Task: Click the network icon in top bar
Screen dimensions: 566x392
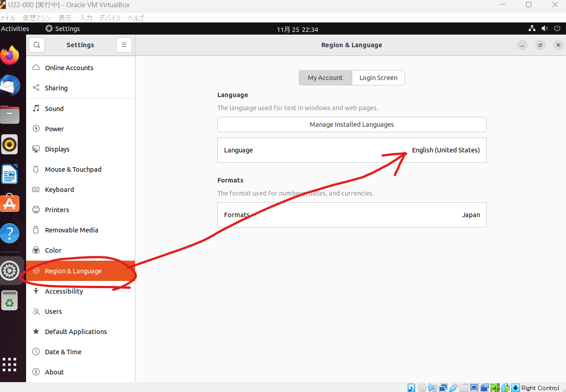Action: (532, 28)
